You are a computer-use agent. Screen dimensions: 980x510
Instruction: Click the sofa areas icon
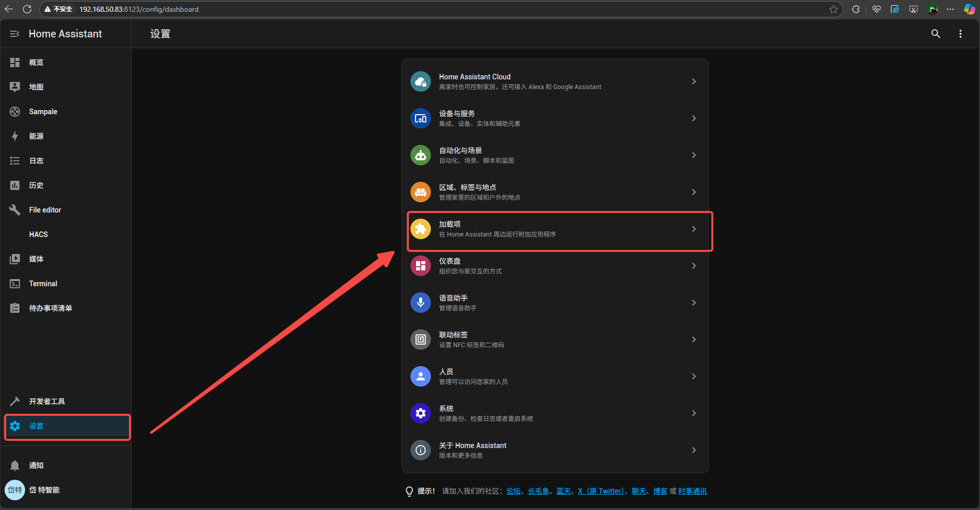point(420,192)
